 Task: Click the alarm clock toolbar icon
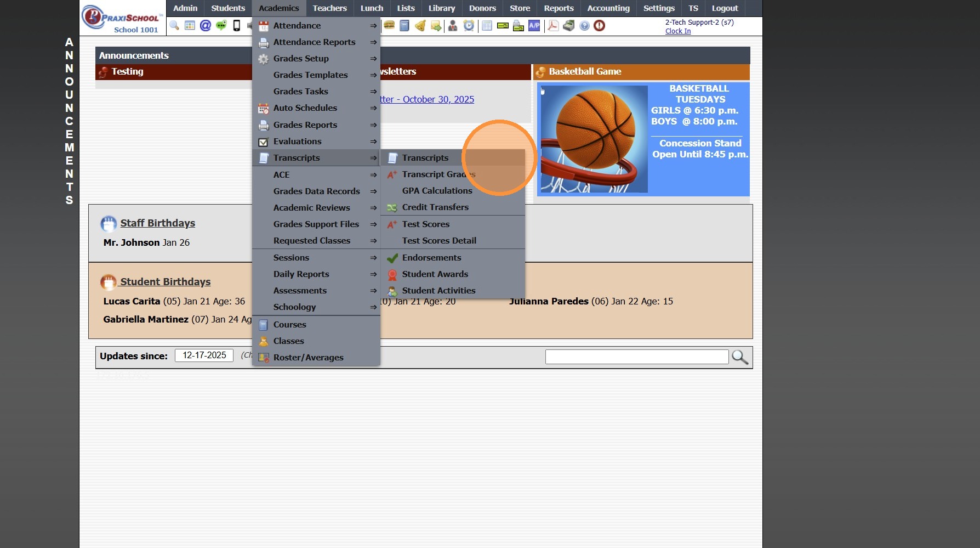click(469, 26)
